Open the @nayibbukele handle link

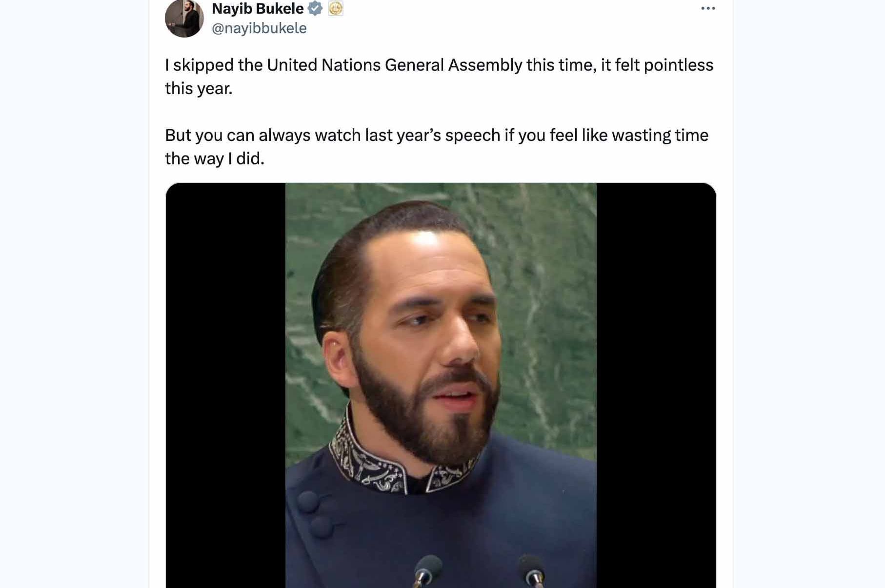pyautogui.click(x=259, y=28)
